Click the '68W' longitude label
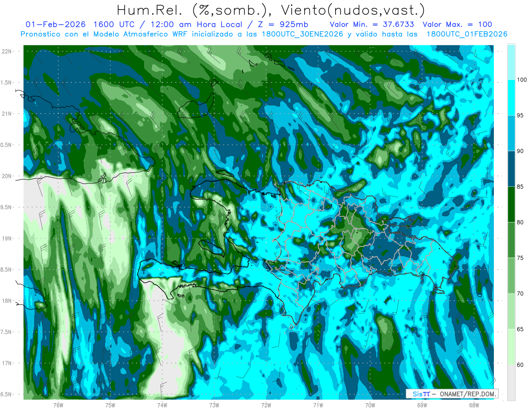 pyautogui.click(x=474, y=405)
